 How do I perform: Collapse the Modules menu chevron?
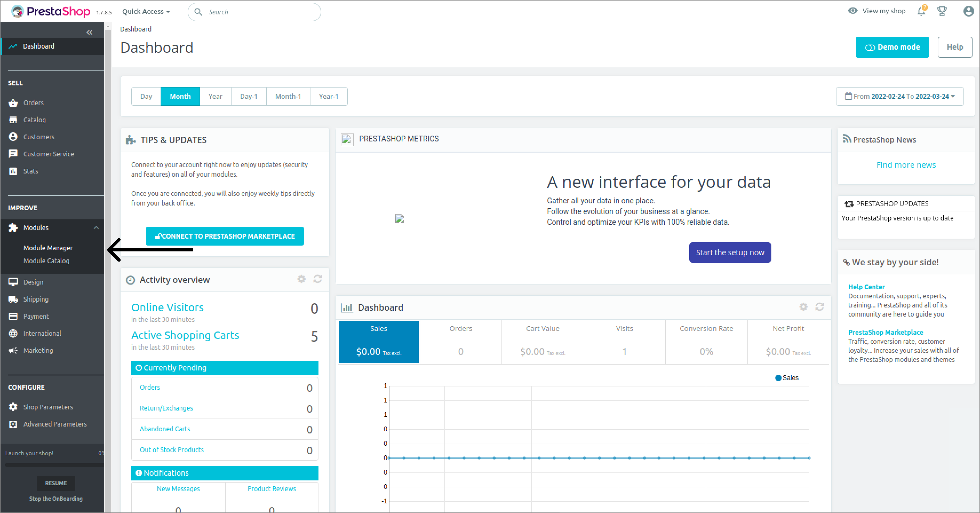pos(96,228)
